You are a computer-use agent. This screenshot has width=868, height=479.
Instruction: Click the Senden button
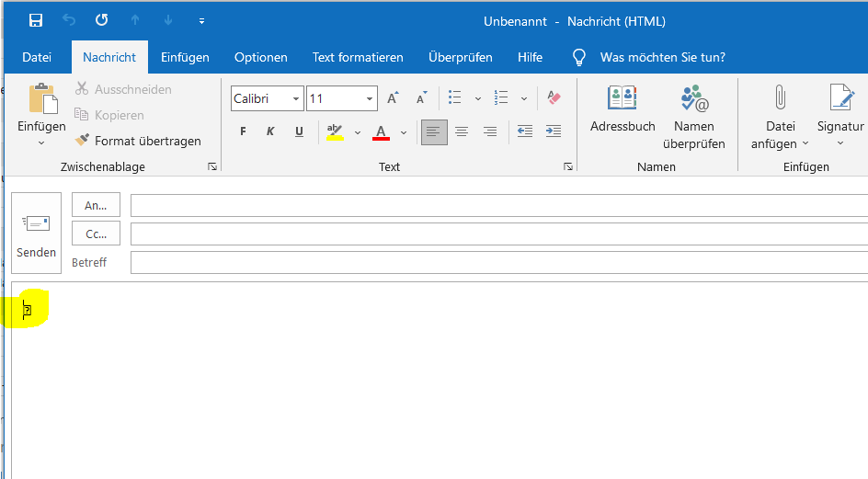click(37, 234)
